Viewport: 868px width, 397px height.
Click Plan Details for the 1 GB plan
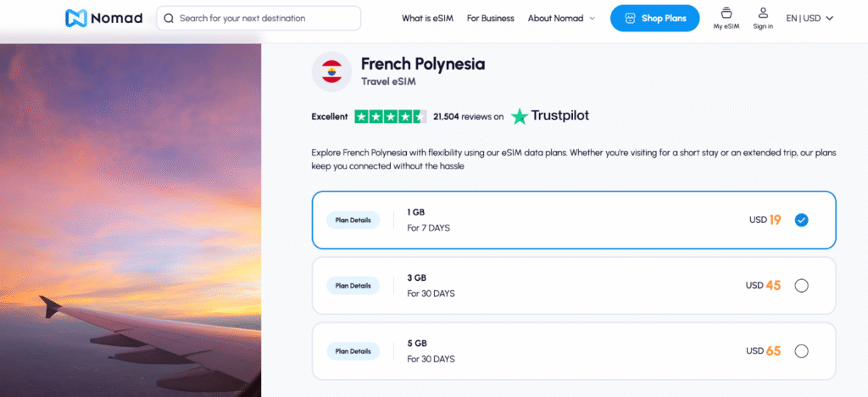[353, 221]
